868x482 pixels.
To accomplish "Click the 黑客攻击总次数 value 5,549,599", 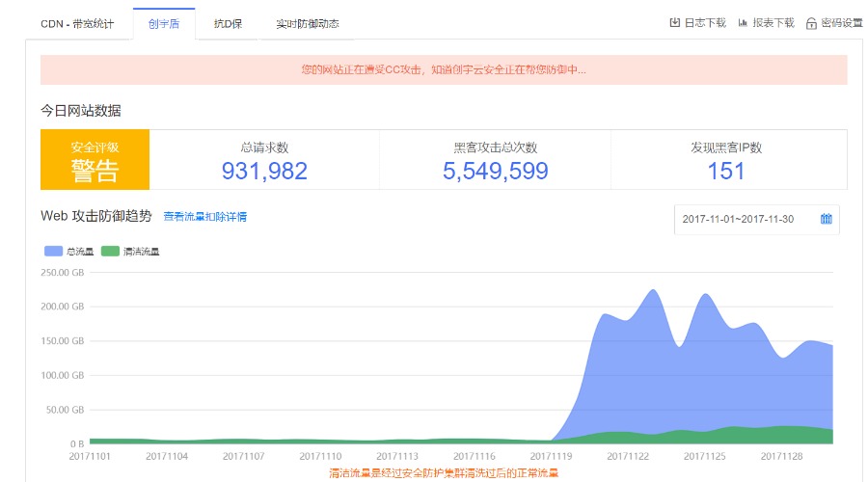I will click(495, 172).
